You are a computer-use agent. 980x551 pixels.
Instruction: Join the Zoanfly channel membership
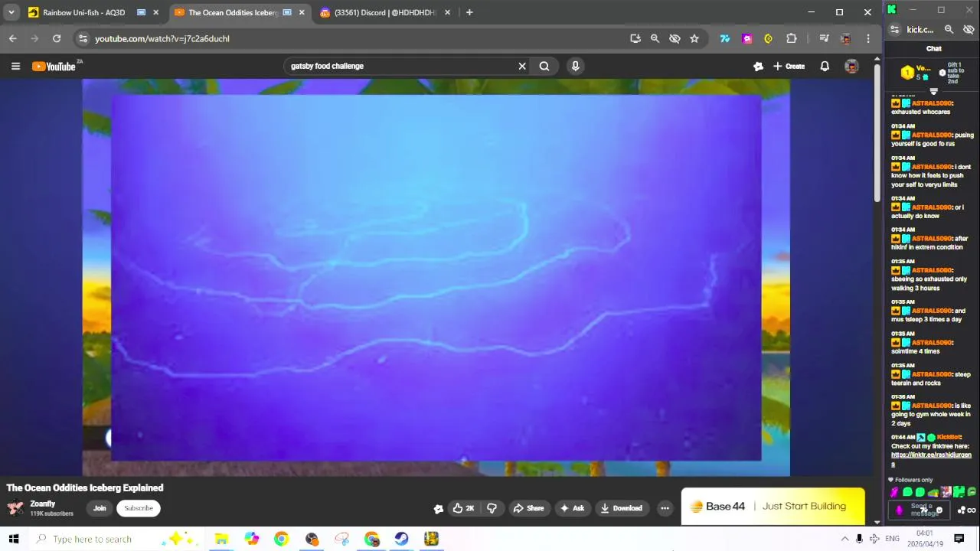click(100, 508)
